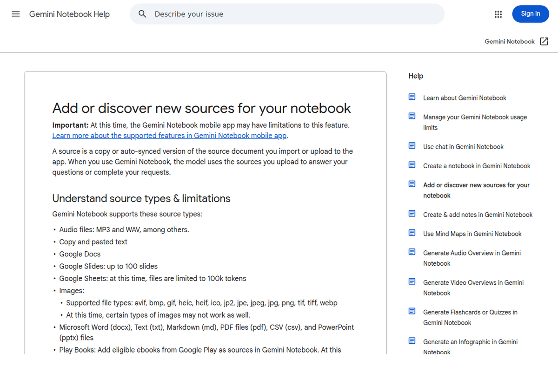
Task: Open the hamburger main menu
Action: [16, 14]
